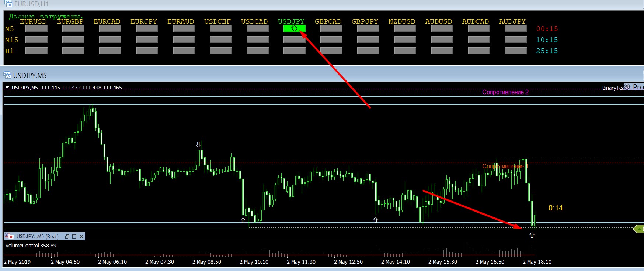This screenshot has width=644, height=271.
Task: Click the NZDUSD H1 signal button
Action: coord(405,51)
